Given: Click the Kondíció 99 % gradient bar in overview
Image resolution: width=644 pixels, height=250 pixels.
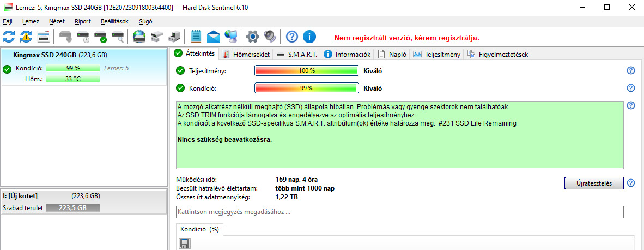Looking at the screenshot, I should [306, 88].
